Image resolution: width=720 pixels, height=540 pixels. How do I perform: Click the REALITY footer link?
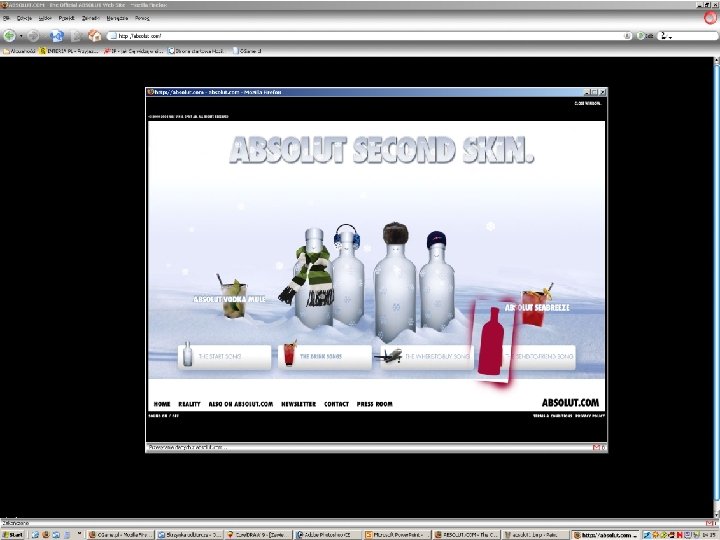(x=189, y=404)
